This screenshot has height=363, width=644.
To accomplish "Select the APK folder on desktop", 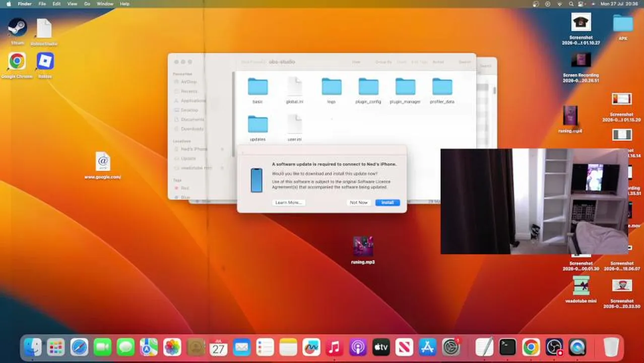I will click(x=623, y=23).
